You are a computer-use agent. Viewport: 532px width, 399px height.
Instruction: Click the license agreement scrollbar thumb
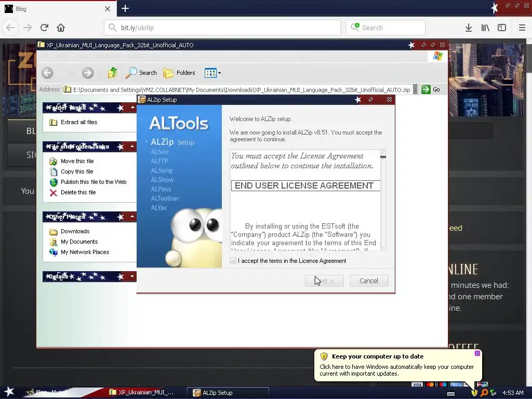pyautogui.click(x=383, y=157)
